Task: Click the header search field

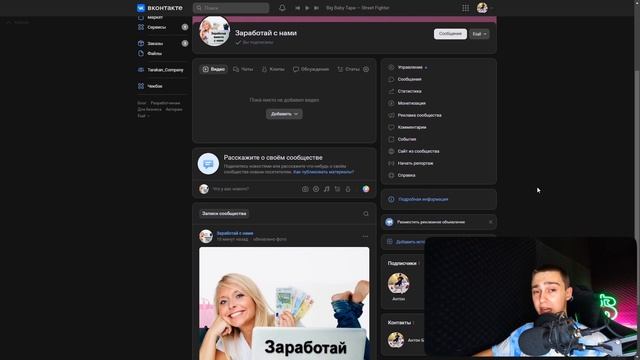Action: tap(231, 8)
